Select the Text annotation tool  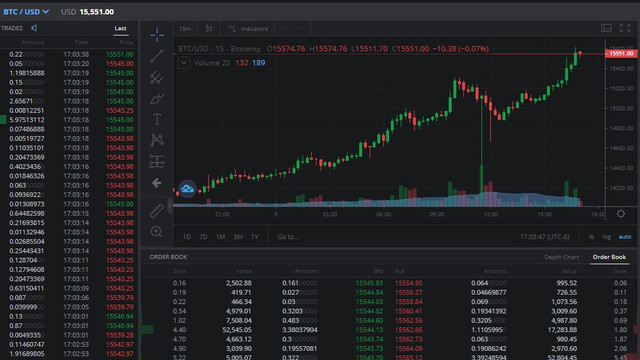click(x=157, y=119)
